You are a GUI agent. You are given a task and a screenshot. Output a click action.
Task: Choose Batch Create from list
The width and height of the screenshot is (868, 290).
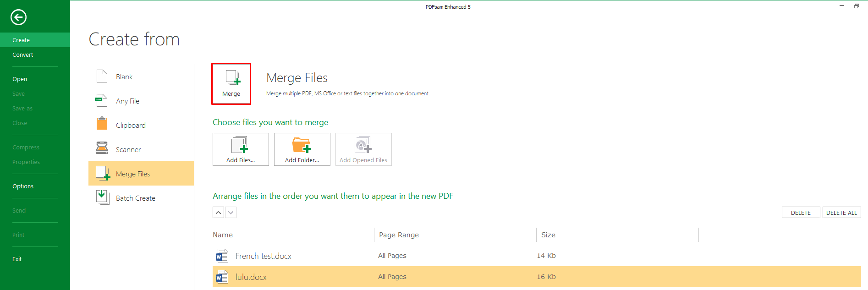[x=141, y=198]
